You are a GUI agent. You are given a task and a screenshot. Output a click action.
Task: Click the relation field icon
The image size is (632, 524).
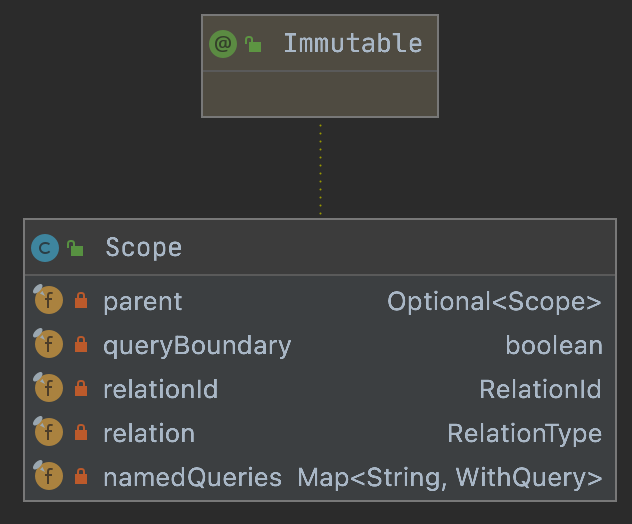pos(48,433)
